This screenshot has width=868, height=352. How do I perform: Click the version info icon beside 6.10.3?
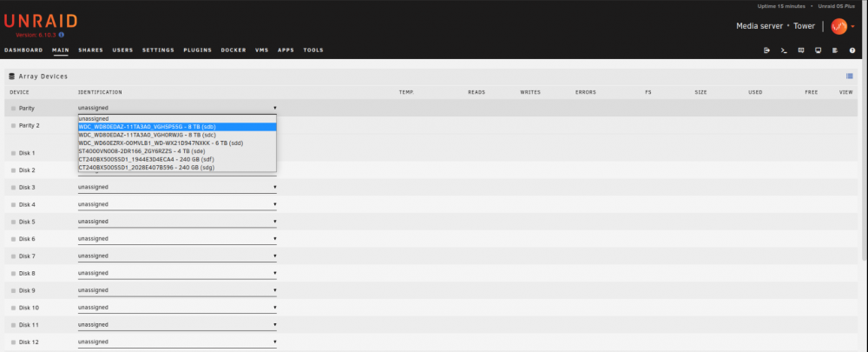pyautogui.click(x=62, y=35)
